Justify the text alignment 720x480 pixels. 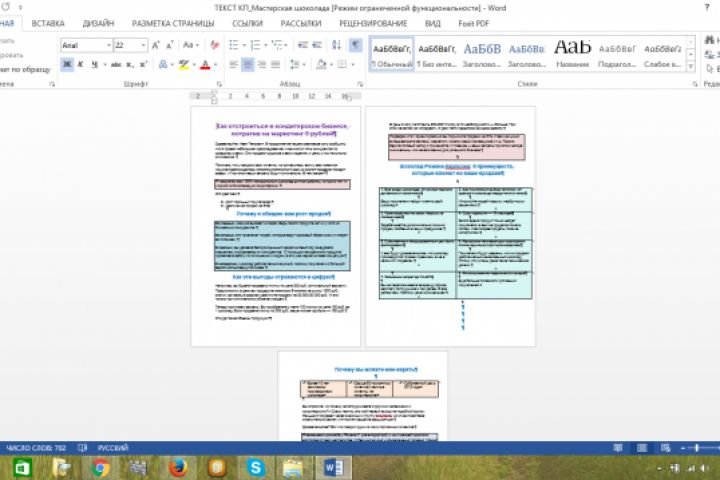[x=276, y=64]
